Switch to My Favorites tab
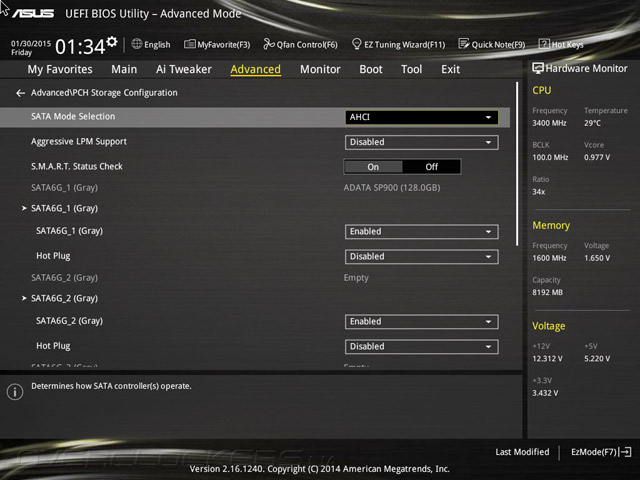The height and width of the screenshot is (480, 640). point(60,69)
